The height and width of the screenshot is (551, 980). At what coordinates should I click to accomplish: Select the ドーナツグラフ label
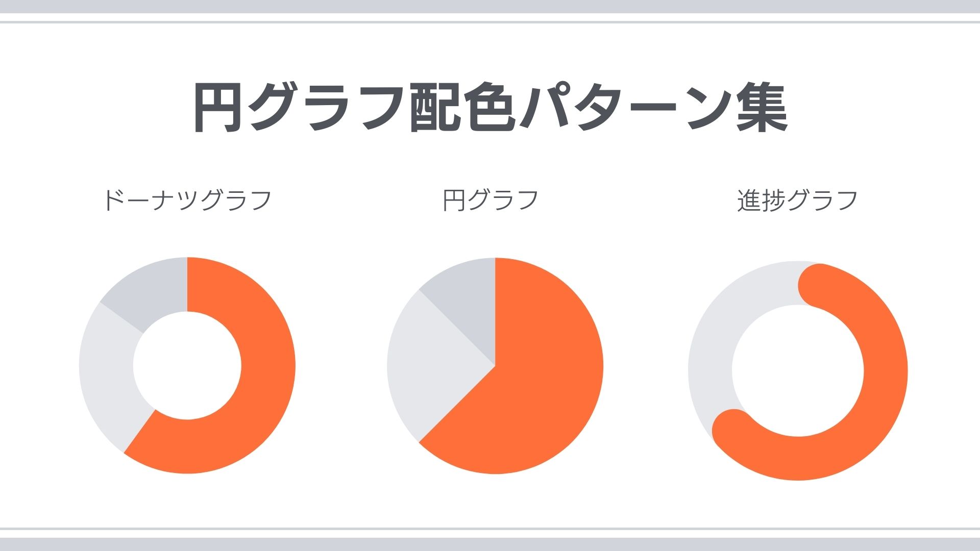point(187,200)
